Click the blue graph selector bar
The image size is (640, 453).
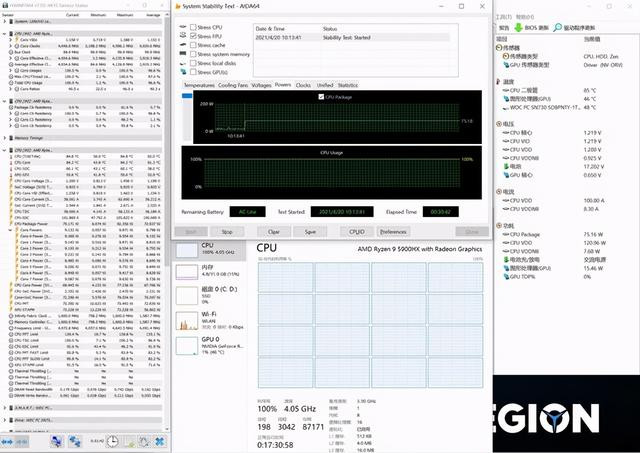coord(187,95)
